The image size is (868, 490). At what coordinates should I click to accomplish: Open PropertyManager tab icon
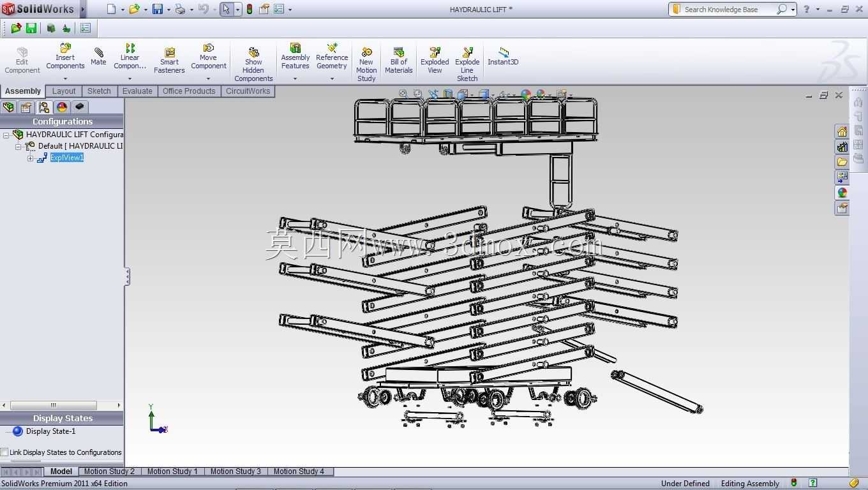(26, 107)
